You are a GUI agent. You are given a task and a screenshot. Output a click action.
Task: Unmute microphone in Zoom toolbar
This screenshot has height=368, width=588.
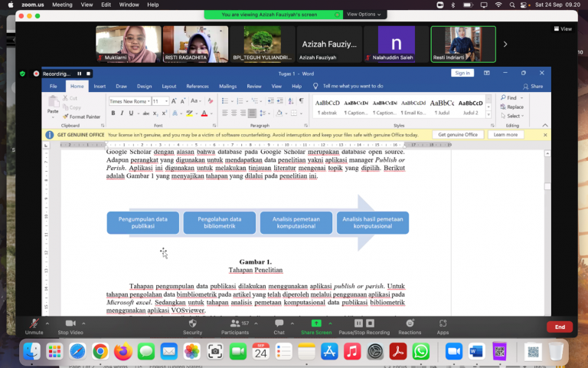34,327
